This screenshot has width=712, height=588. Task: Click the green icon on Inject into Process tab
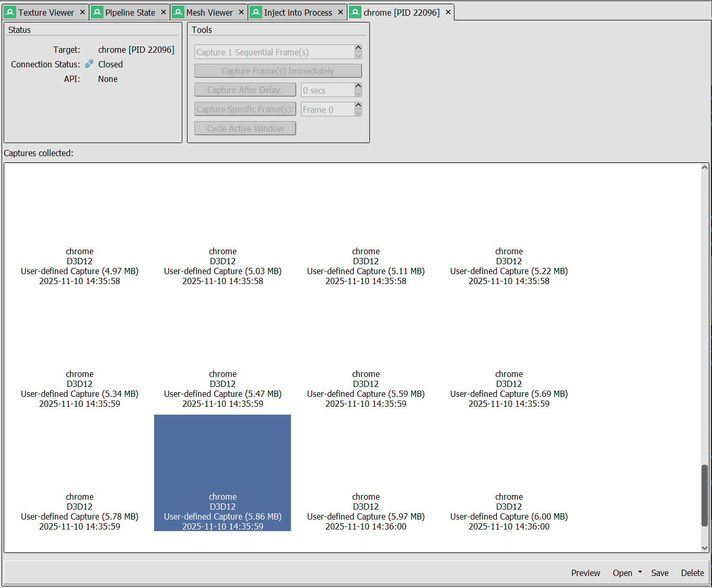coord(255,11)
